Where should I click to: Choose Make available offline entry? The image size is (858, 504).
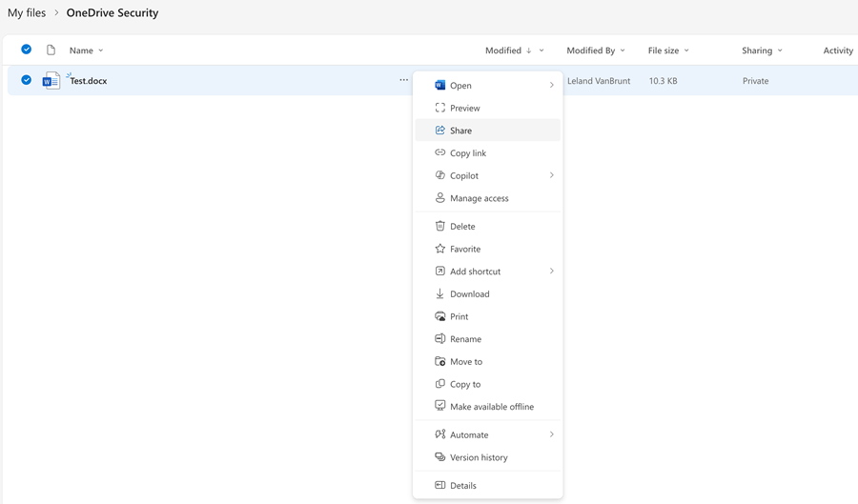[487, 406]
